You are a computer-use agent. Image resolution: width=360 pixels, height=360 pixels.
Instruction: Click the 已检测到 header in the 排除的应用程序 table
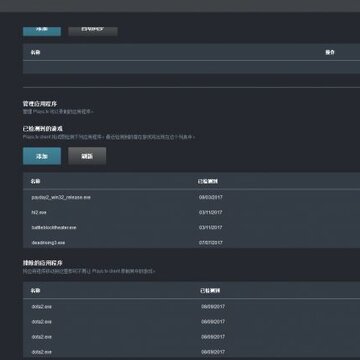pyautogui.click(x=210, y=291)
